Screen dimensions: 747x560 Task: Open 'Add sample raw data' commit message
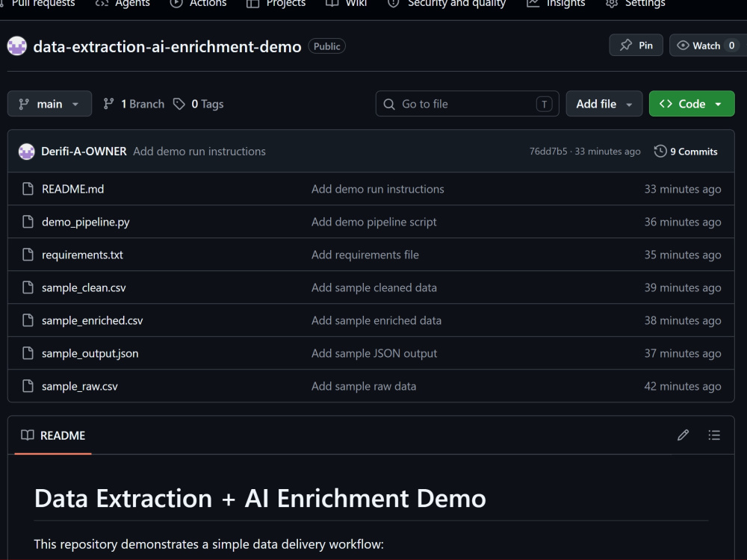click(364, 386)
